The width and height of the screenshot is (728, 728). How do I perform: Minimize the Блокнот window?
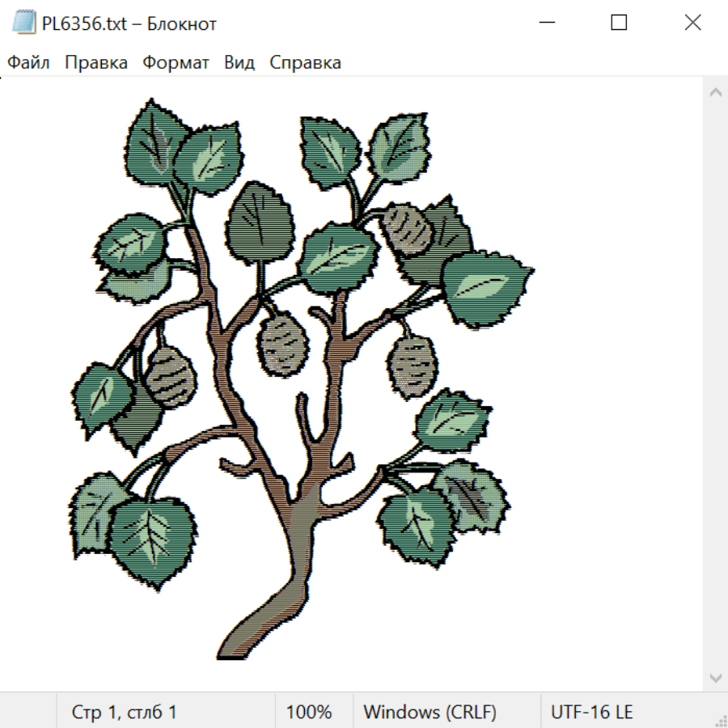pyautogui.click(x=547, y=23)
